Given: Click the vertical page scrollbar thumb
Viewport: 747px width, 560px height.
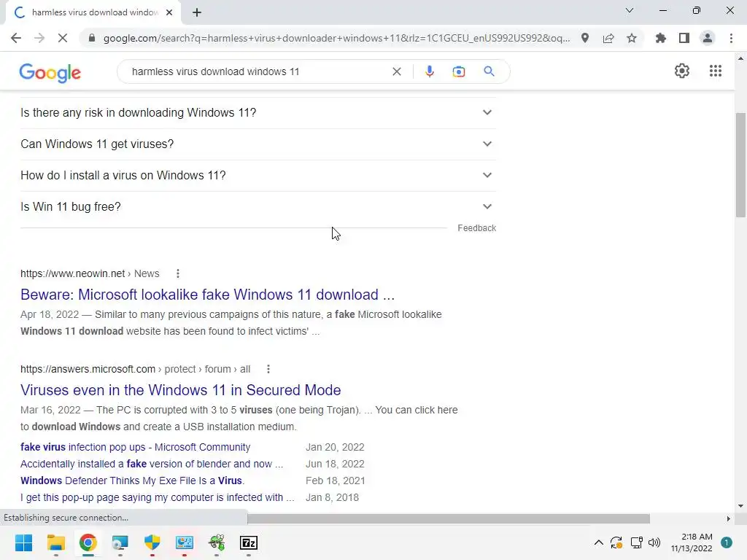Looking at the screenshot, I should coord(740,165).
